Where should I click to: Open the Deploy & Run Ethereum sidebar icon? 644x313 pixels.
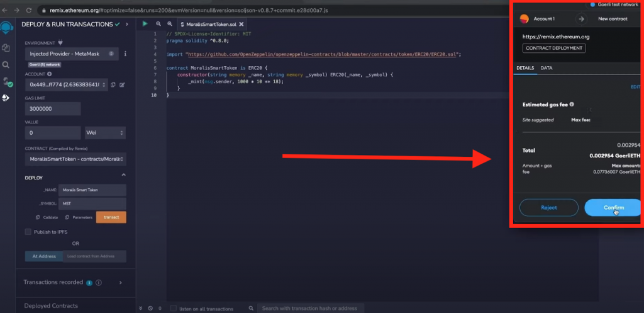point(6,98)
